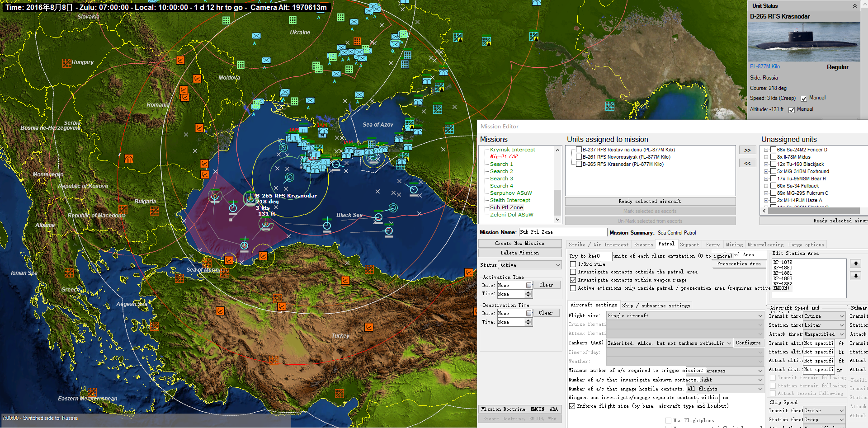
Task: Open the PL-877M Kilo database link
Action: pyautogui.click(x=764, y=66)
